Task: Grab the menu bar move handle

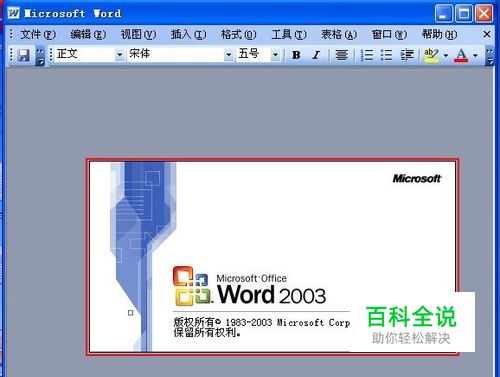Action: click(x=12, y=34)
